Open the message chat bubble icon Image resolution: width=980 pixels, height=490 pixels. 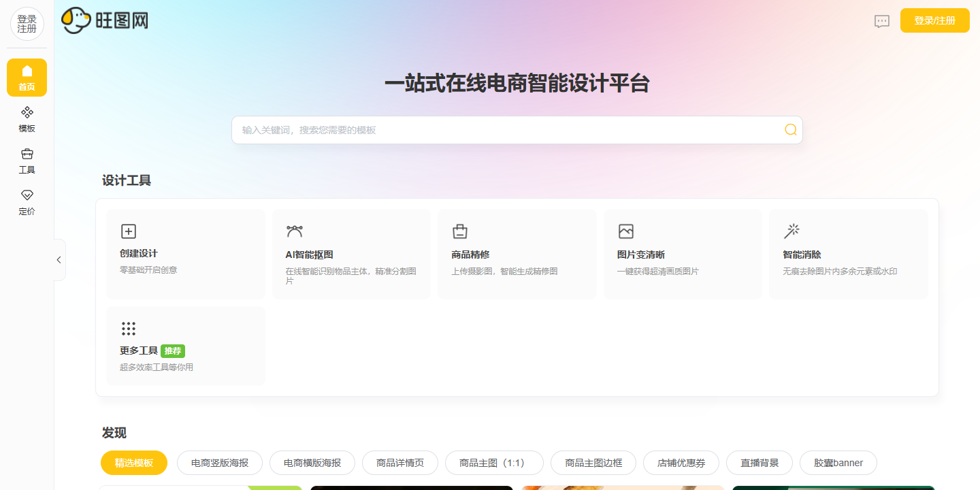[882, 21]
